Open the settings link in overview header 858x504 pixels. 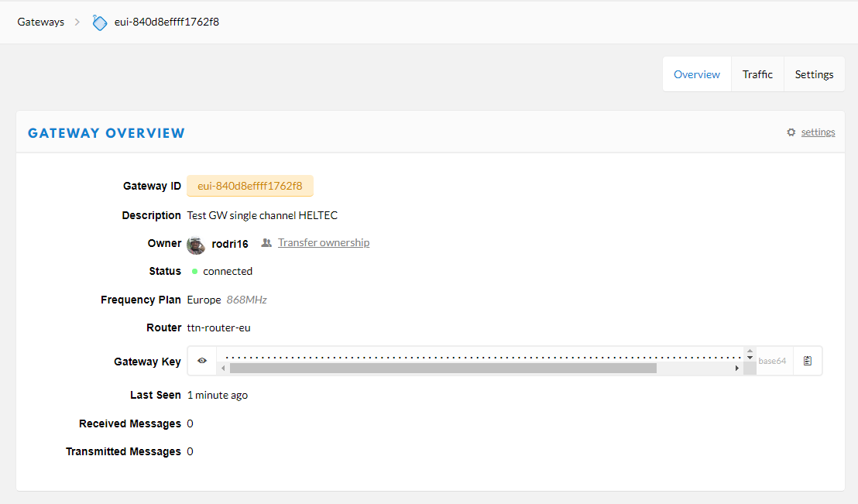(818, 132)
